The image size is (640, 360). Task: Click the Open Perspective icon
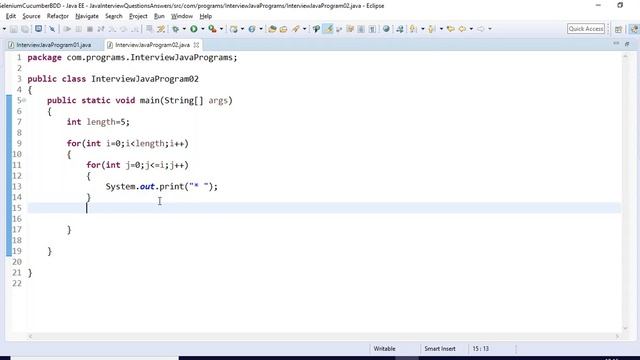pyautogui.click(x=618, y=29)
